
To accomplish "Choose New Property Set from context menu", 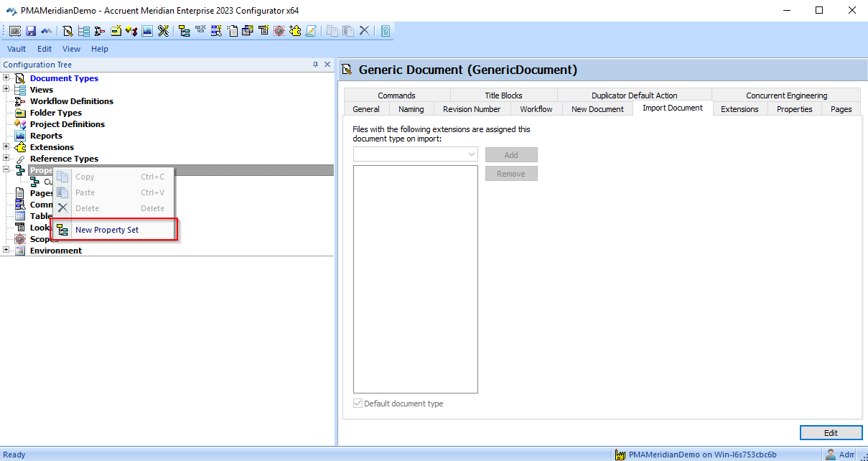I will [114, 230].
